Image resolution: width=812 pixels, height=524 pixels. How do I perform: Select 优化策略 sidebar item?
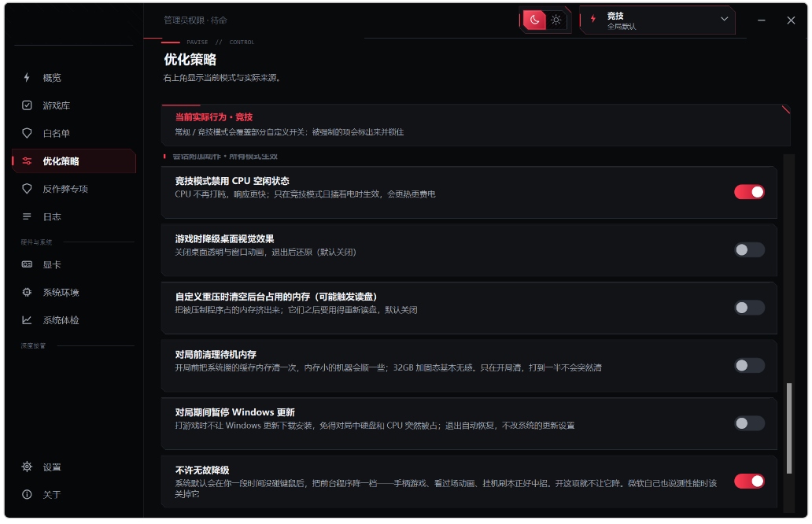[x=73, y=161]
